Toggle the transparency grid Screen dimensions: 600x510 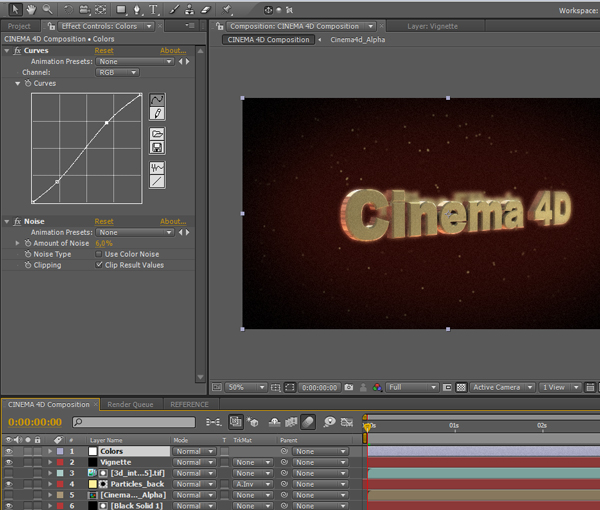tap(461, 387)
